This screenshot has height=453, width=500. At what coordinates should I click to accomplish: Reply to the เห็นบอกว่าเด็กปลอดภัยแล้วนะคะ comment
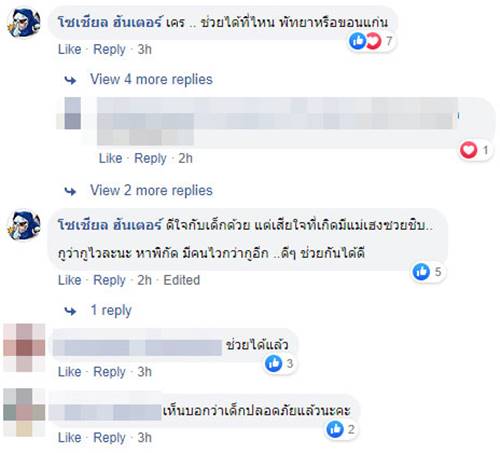pyautogui.click(x=109, y=438)
